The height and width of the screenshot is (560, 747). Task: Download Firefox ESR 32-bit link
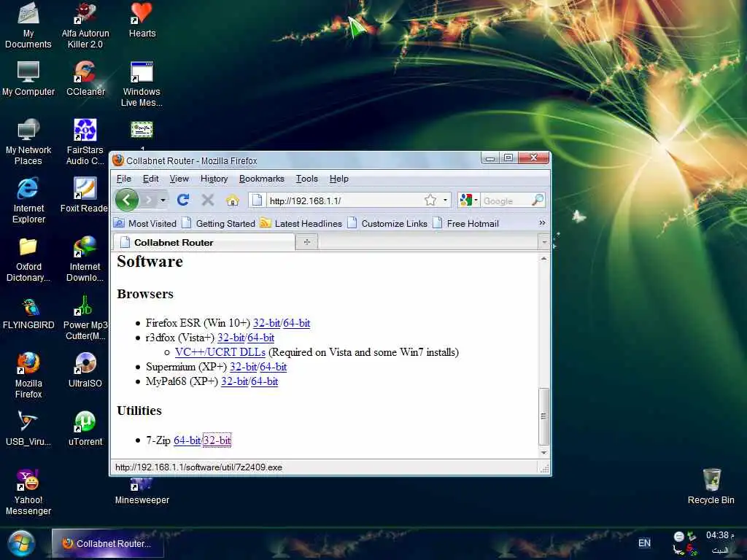(x=266, y=323)
